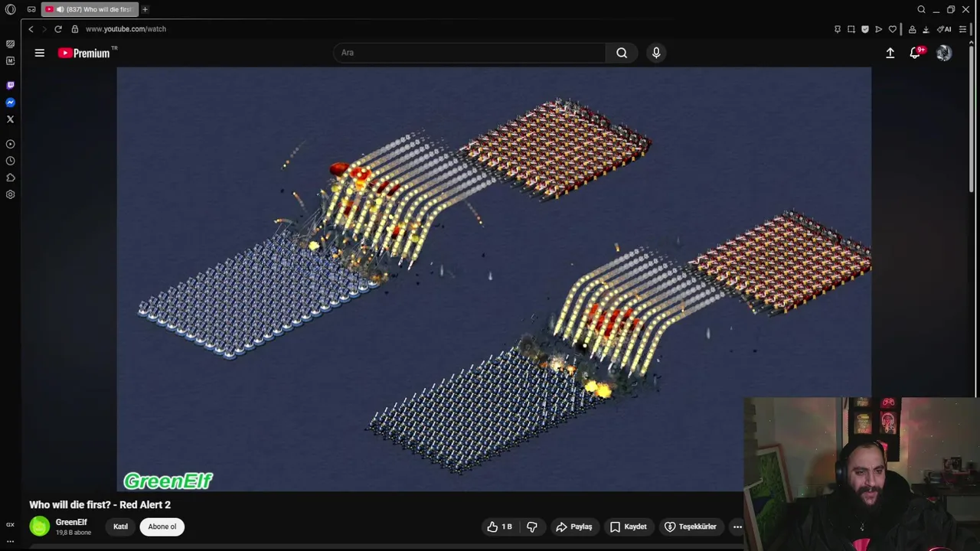Open sidebar three-dot more options
Image resolution: width=980 pixels, height=551 pixels.
click(x=10, y=541)
